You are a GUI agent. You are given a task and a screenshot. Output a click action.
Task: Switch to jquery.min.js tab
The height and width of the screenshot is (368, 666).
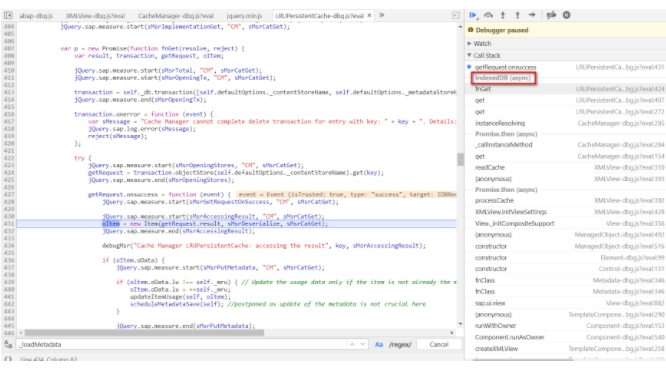point(244,16)
